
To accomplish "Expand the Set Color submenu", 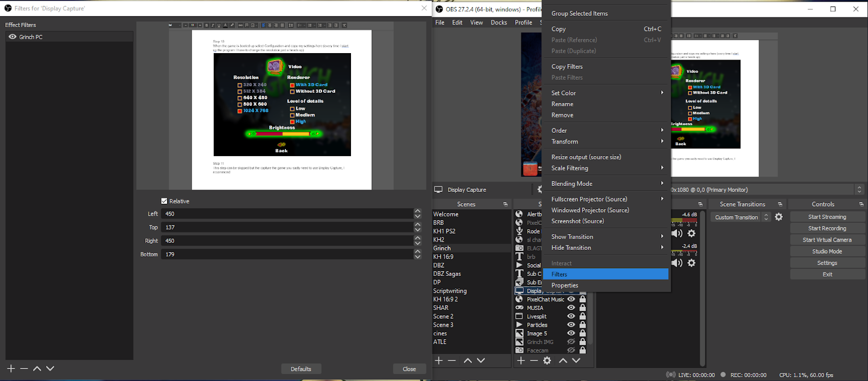I will 606,93.
